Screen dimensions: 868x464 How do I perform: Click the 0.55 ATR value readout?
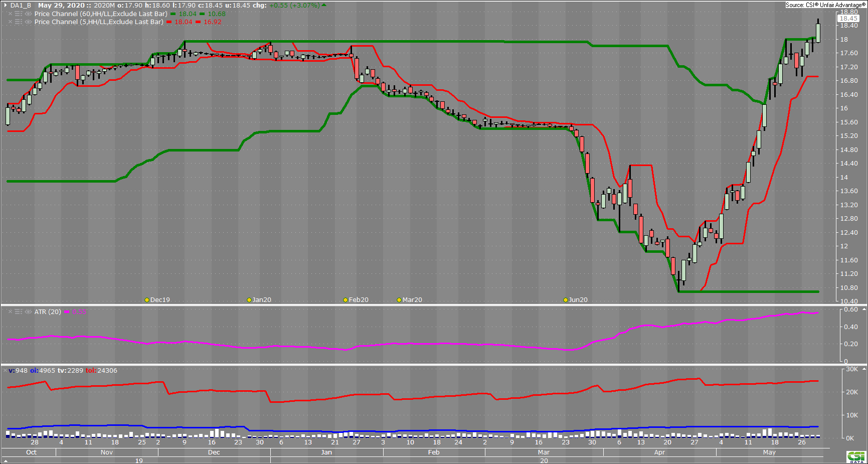(79, 312)
